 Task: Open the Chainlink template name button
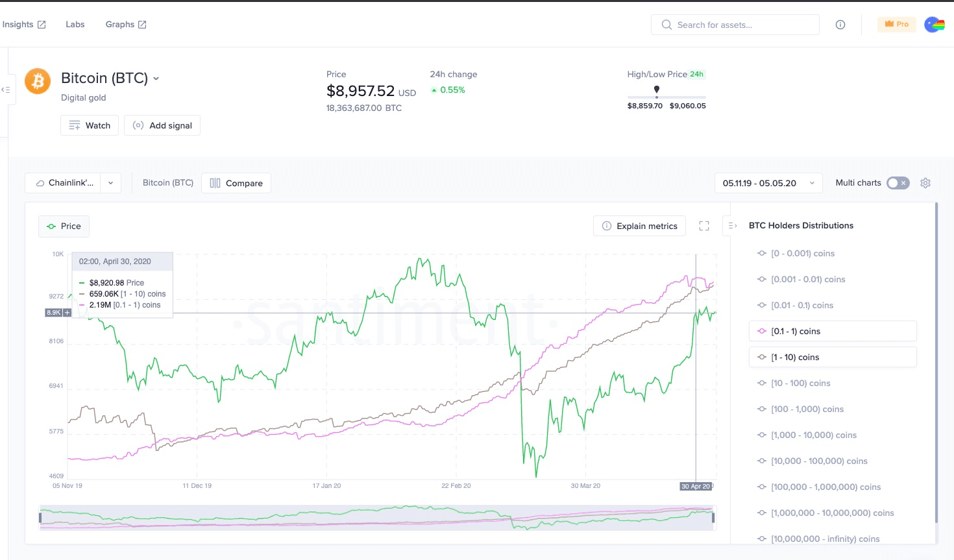click(64, 183)
